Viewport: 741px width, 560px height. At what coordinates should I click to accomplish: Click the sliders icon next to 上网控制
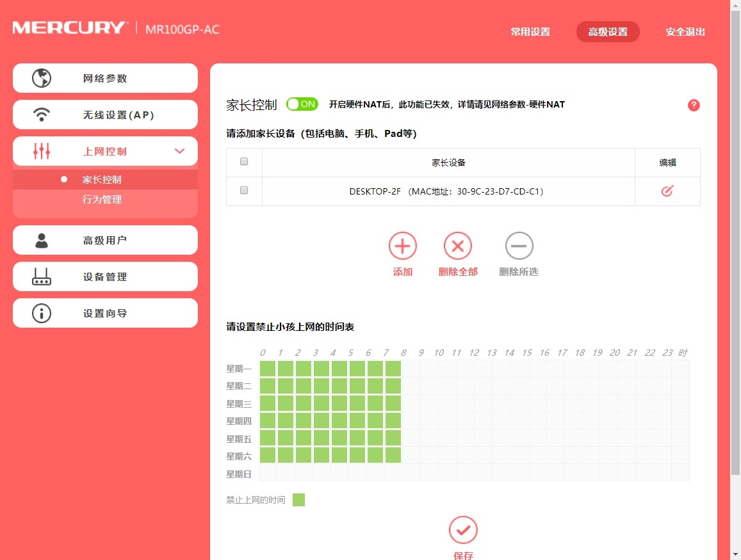click(42, 151)
